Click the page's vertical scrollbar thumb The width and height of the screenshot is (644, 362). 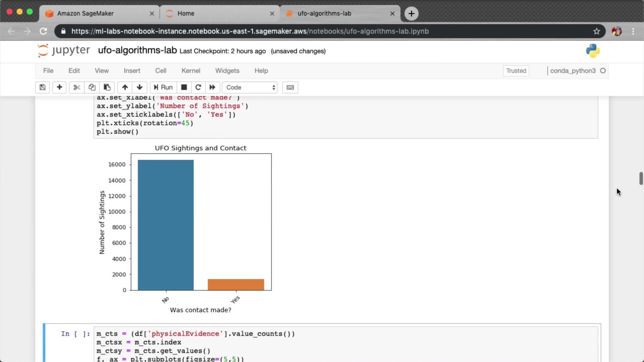(641, 178)
